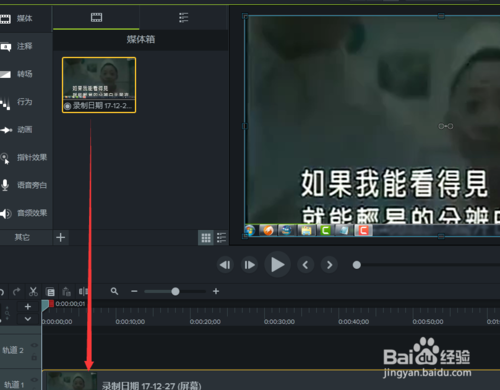Step back to previous frame
The height and width of the screenshot is (390, 500).
pyautogui.click(x=225, y=265)
